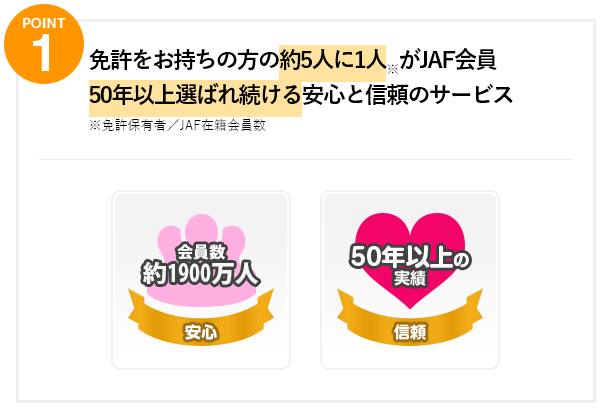Click the 実績 text inside heart
This screenshot has width=604, height=413.
tap(410, 278)
